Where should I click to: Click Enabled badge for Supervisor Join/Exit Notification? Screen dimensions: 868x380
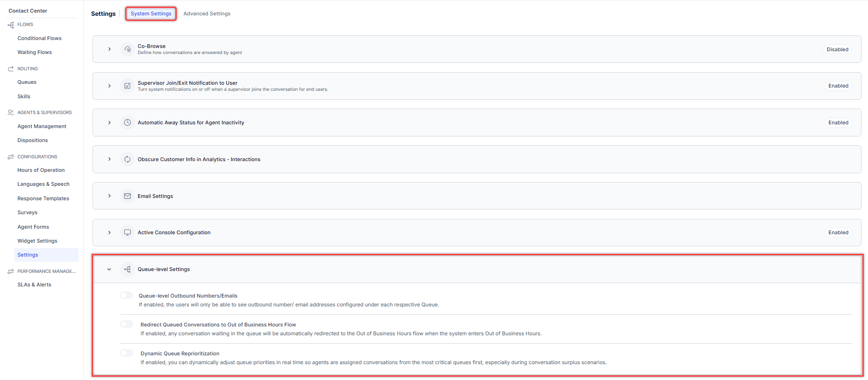click(838, 86)
